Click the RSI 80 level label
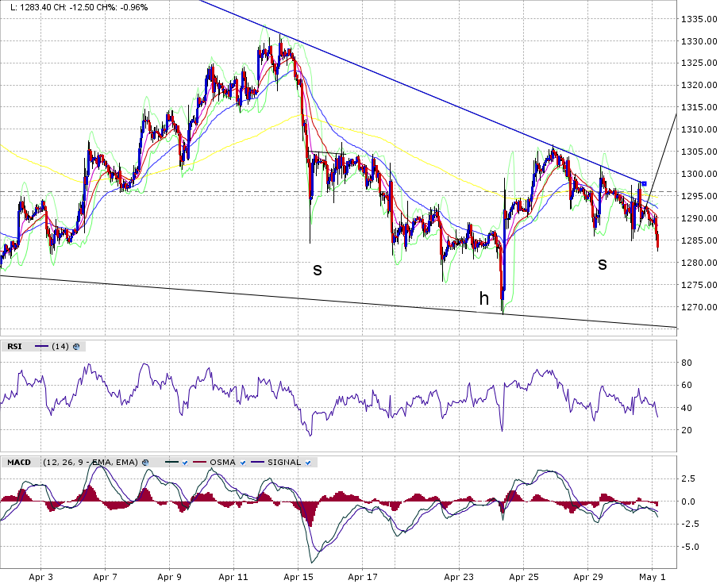The height and width of the screenshot is (588, 724). point(687,363)
